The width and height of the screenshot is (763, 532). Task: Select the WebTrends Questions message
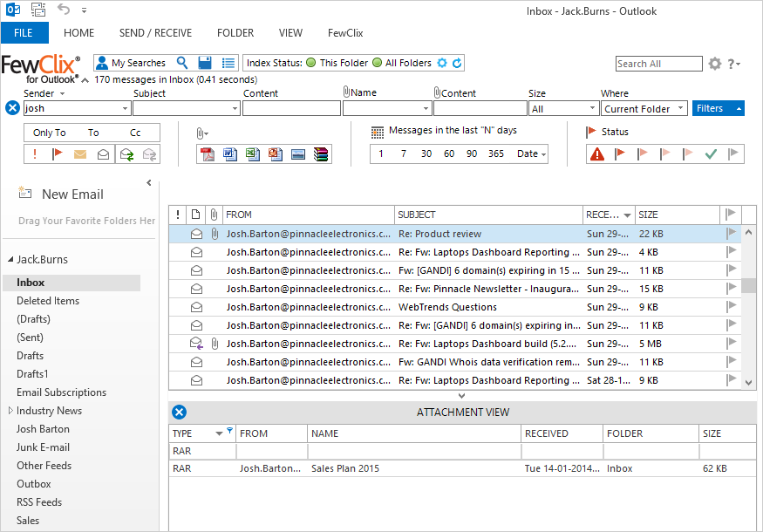(x=454, y=307)
